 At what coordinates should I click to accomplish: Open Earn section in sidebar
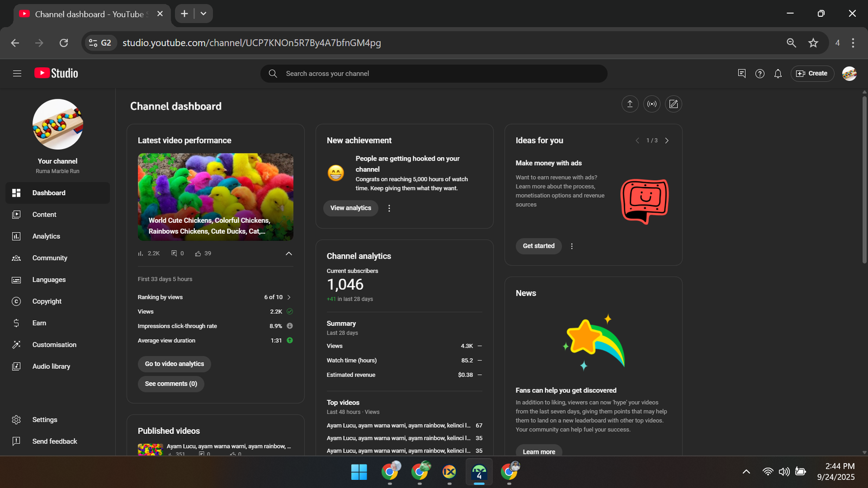[39, 323]
